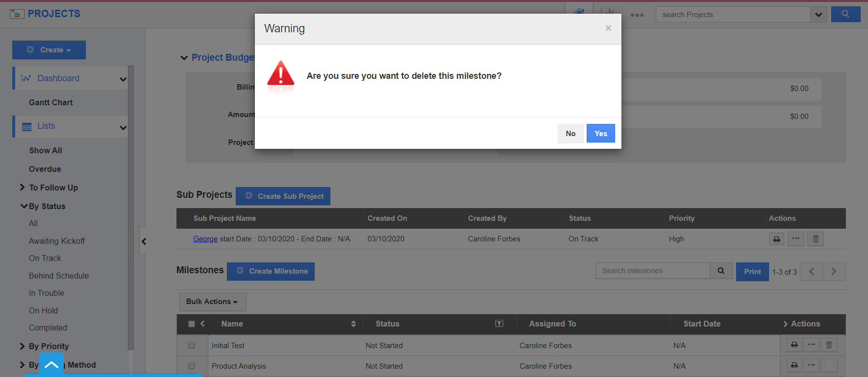Click the Create Milestone button
Image resolution: width=868 pixels, height=377 pixels.
click(x=271, y=271)
